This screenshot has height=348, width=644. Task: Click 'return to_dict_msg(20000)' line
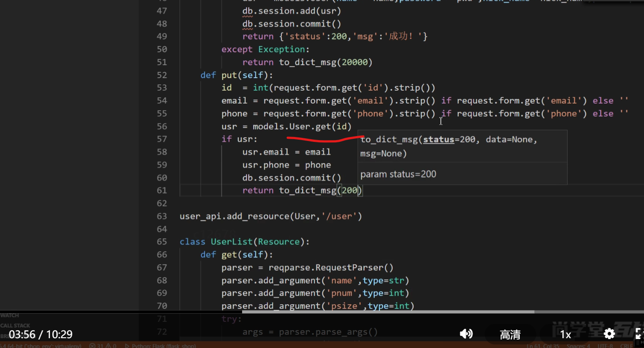(307, 62)
